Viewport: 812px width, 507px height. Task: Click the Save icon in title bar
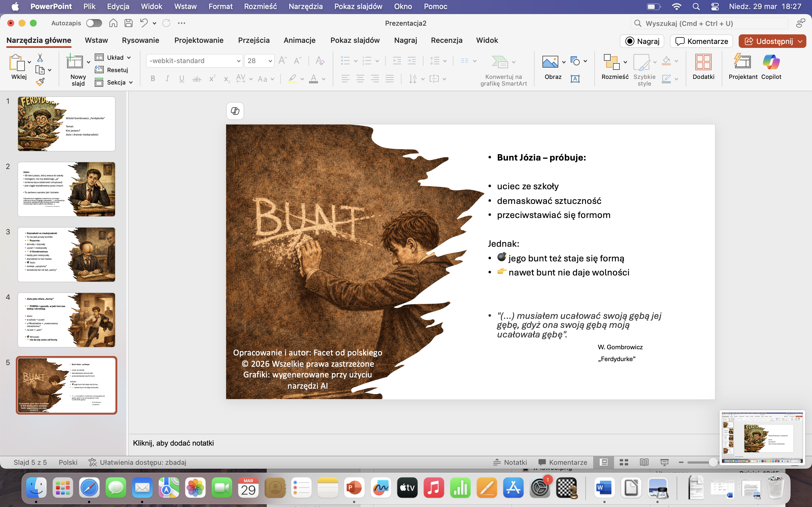coord(129,23)
